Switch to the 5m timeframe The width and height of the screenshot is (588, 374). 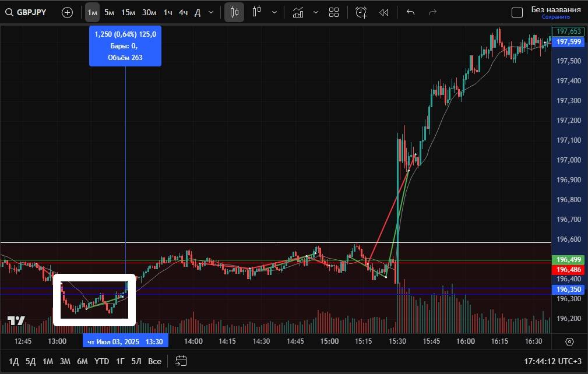click(109, 12)
